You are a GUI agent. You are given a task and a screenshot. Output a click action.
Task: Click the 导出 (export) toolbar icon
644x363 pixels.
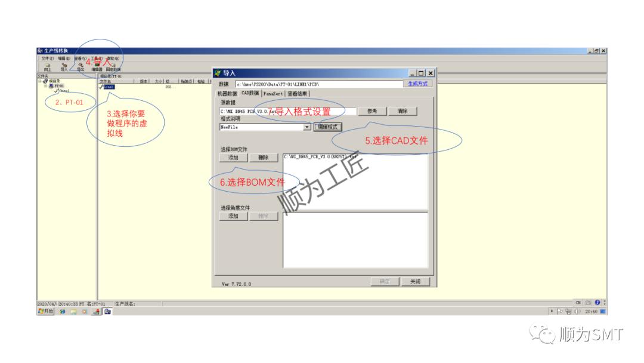click(80, 67)
